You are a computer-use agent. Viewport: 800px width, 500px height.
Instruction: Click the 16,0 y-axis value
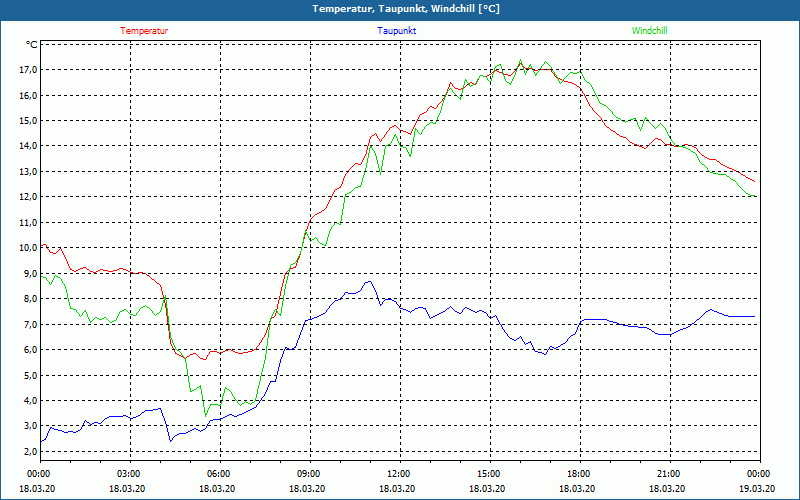[x=29, y=95]
